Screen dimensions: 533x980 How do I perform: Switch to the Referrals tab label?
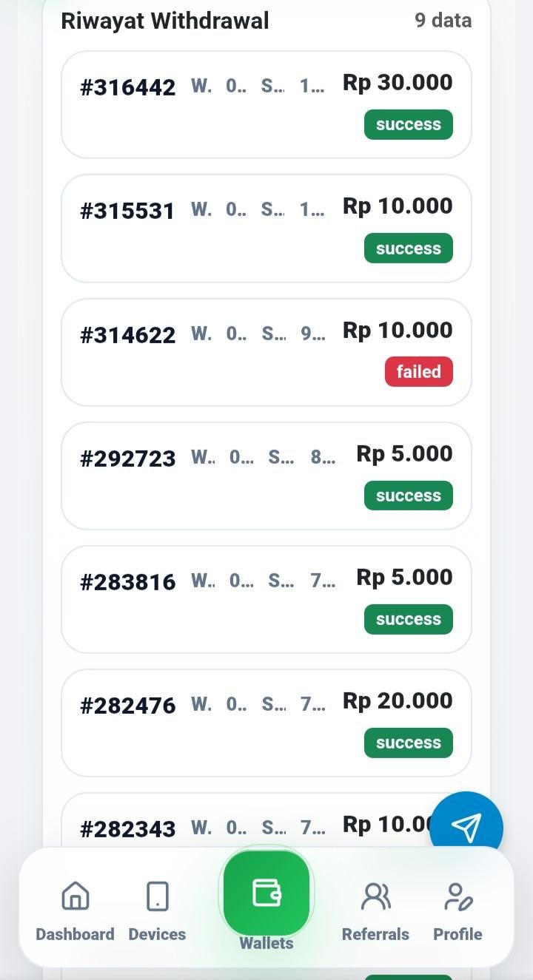click(375, 934)
